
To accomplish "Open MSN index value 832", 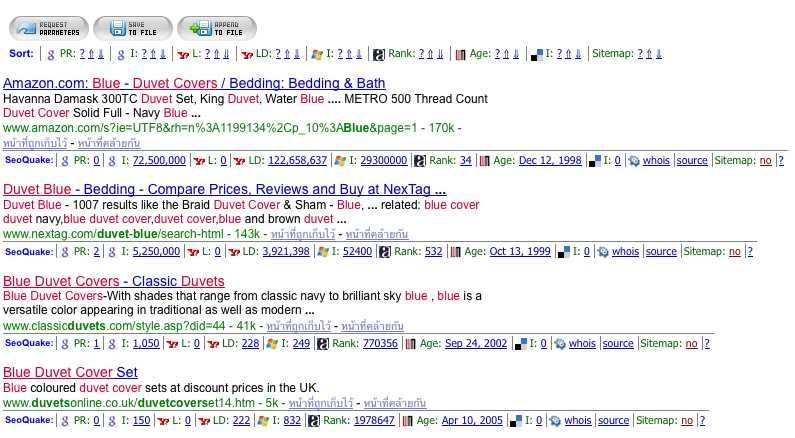I will point(292,421).
